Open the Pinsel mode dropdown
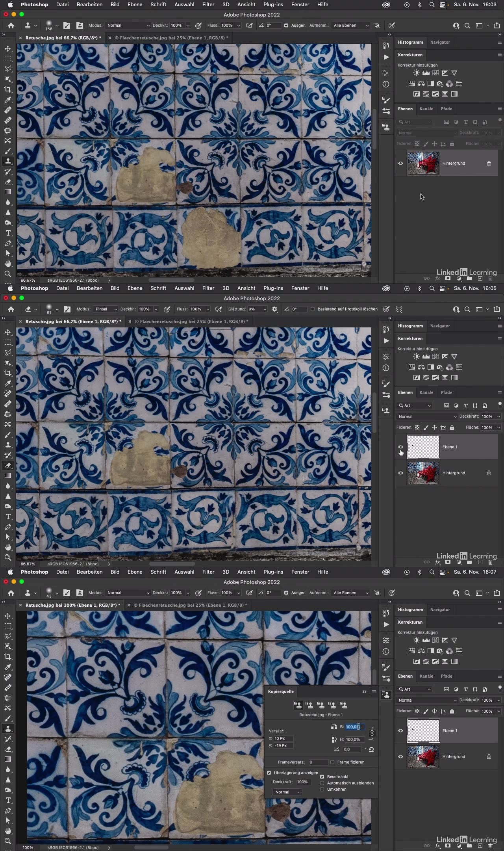 [106, 309]
